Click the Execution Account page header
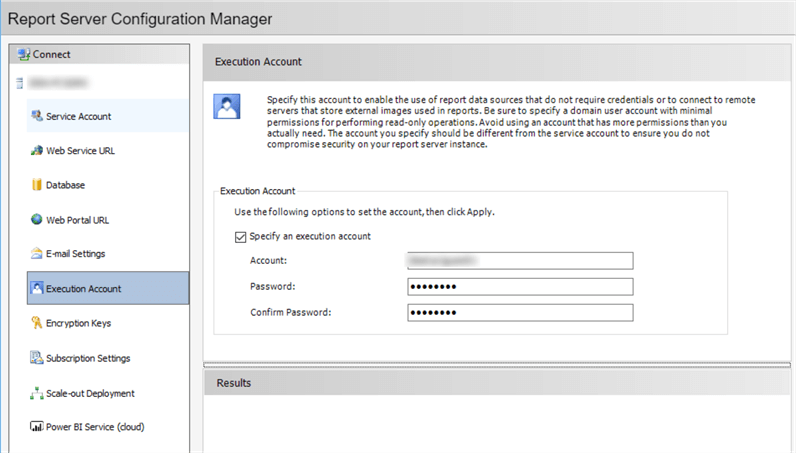Image resolution: width=796 pixels, height=453 pixels. click(497, 62)
